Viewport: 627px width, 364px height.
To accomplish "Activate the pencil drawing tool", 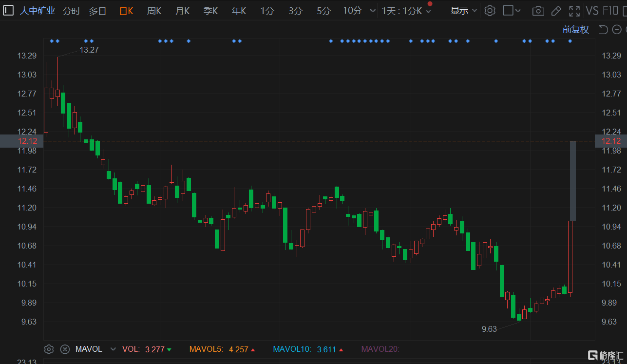I will pos(556,11).
